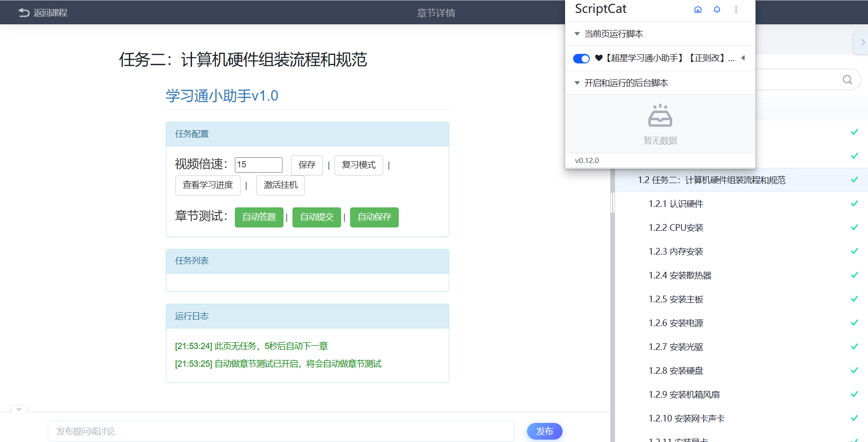Click 学习通小助手v1.0 heading link
This screenshot has width=868, height=442.
click(222, 96)
